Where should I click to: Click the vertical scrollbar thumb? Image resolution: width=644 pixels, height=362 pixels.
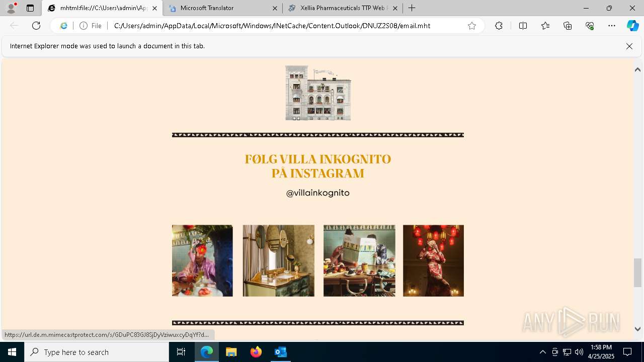637,272
